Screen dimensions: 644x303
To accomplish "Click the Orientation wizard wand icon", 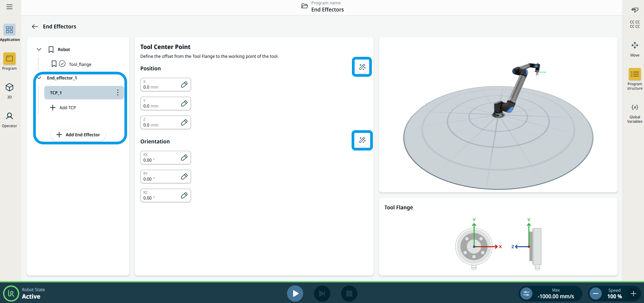I will click(362, 140).
